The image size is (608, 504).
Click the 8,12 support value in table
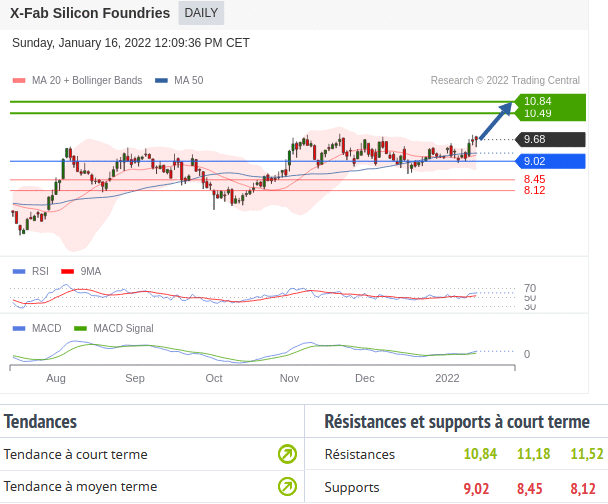tap(582, 488)
